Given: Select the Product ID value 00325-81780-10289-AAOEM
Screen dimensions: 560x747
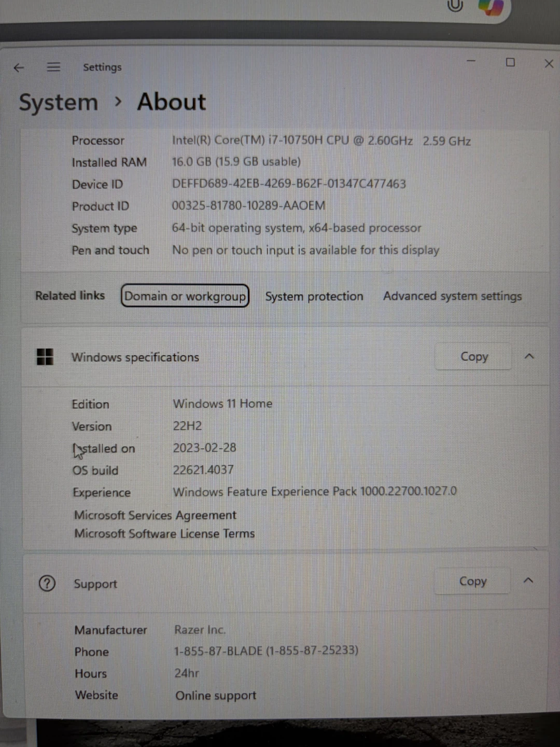Looking at the screenshot, I should [248, 205].
